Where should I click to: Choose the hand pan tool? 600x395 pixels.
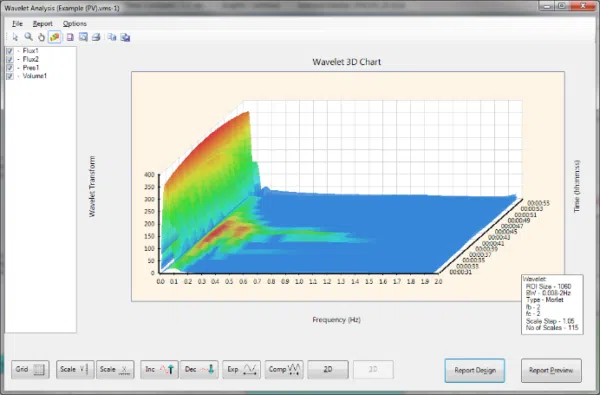coord(41,37)
